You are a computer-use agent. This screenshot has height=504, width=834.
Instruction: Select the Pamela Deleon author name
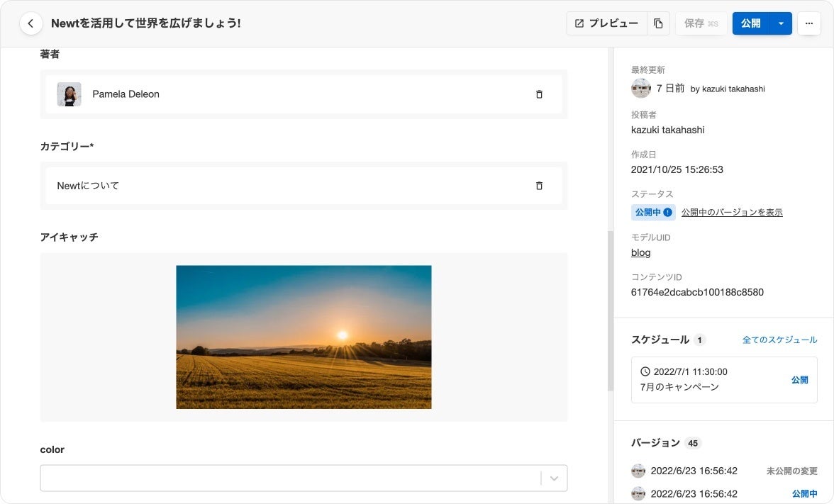[x=126, y=94]
